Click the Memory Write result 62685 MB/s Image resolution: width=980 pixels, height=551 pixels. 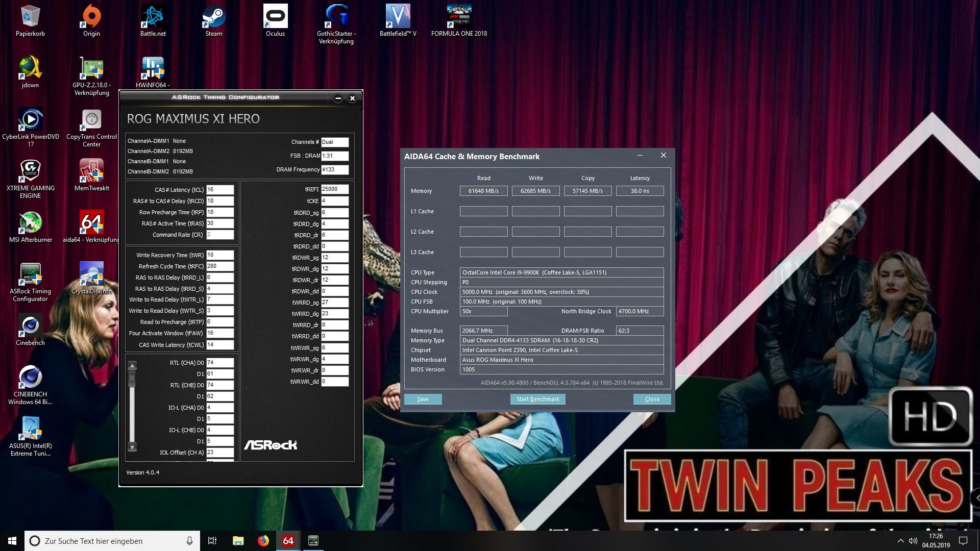coord(535,191)
